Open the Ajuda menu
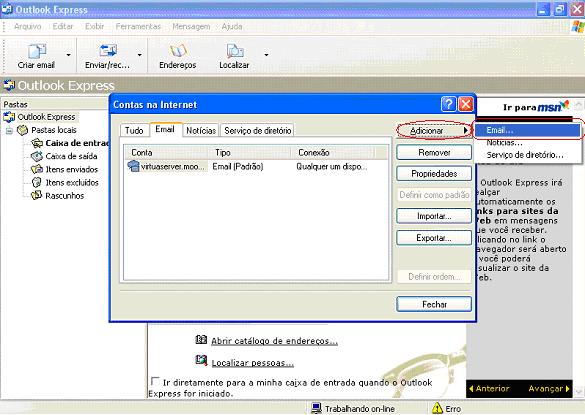This screenshot has height=415, width=585. 232,26
